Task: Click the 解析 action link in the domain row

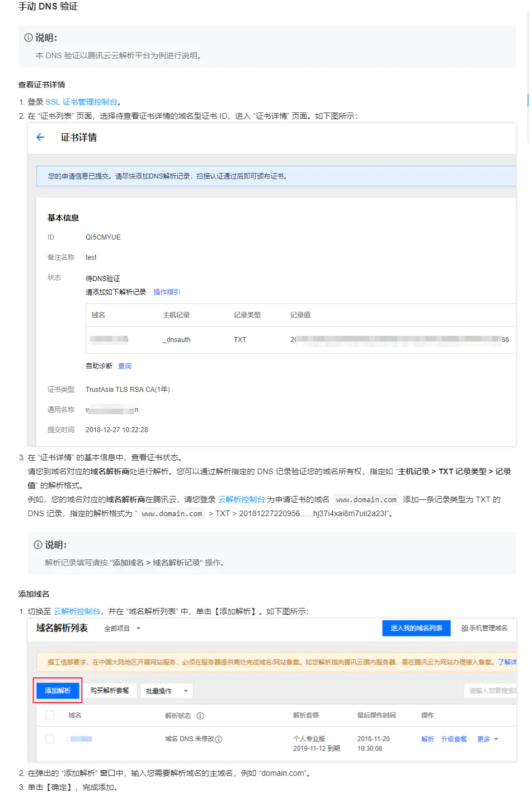Action: (428, 740)
